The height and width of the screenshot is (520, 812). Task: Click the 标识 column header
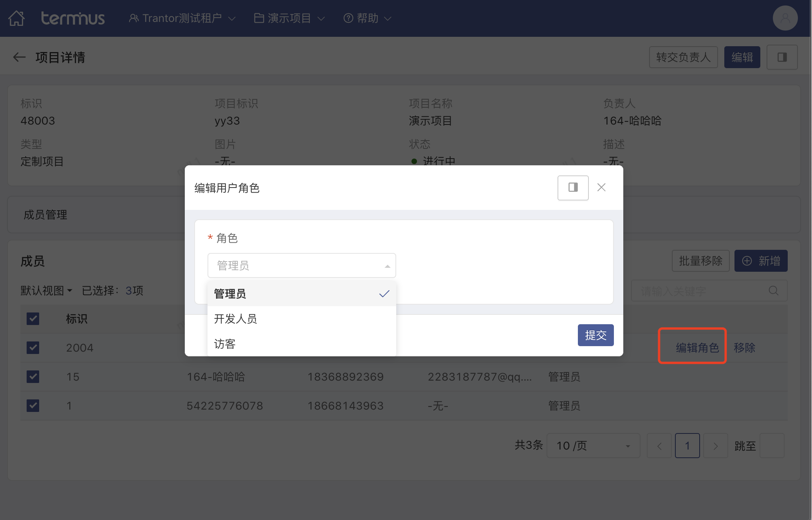tap(77, 319)
